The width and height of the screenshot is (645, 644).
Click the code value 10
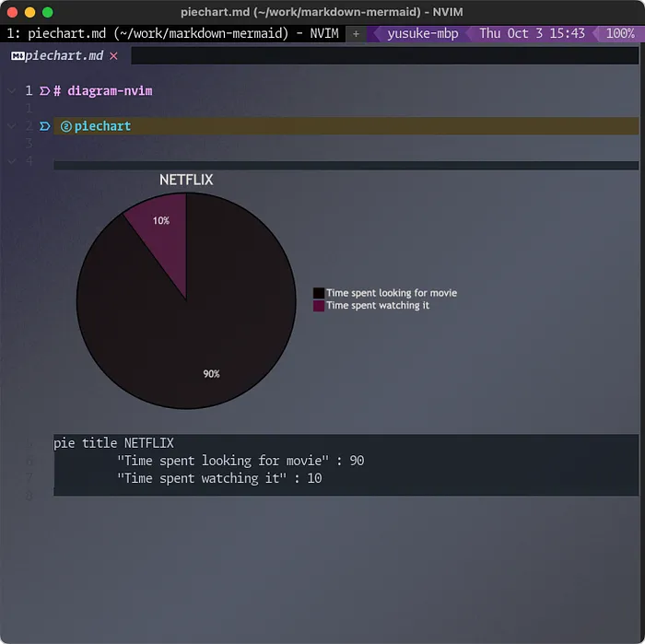[314, 478]
